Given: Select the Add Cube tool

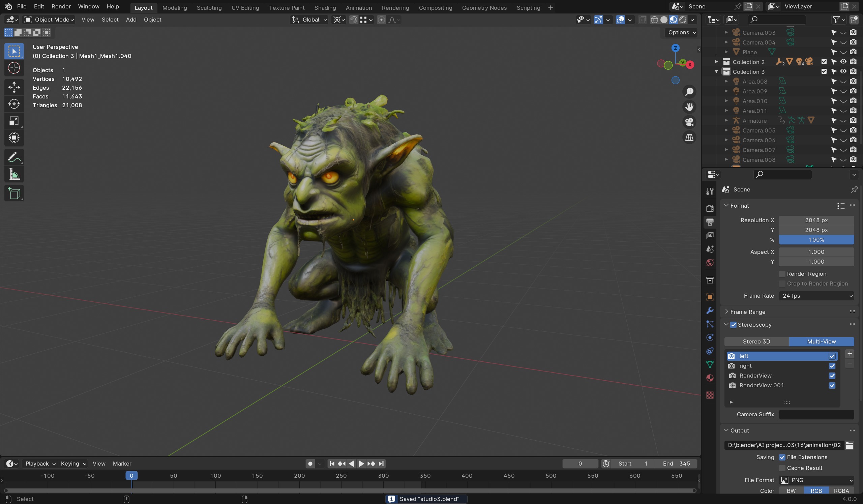Looking at the screenshot, I should click(14, 194).
